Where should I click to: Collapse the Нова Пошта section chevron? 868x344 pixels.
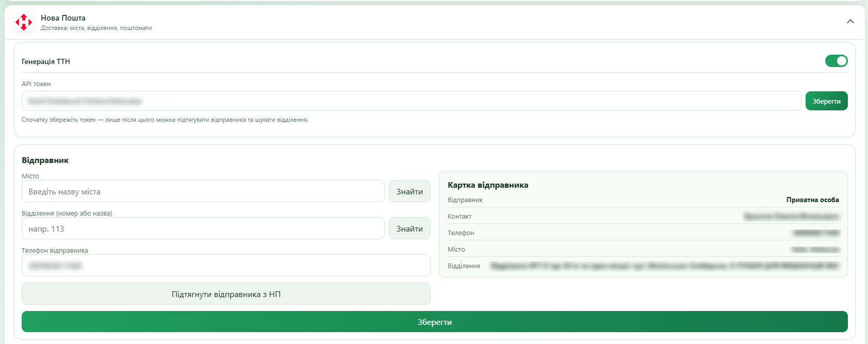click(x=850, y=22)
